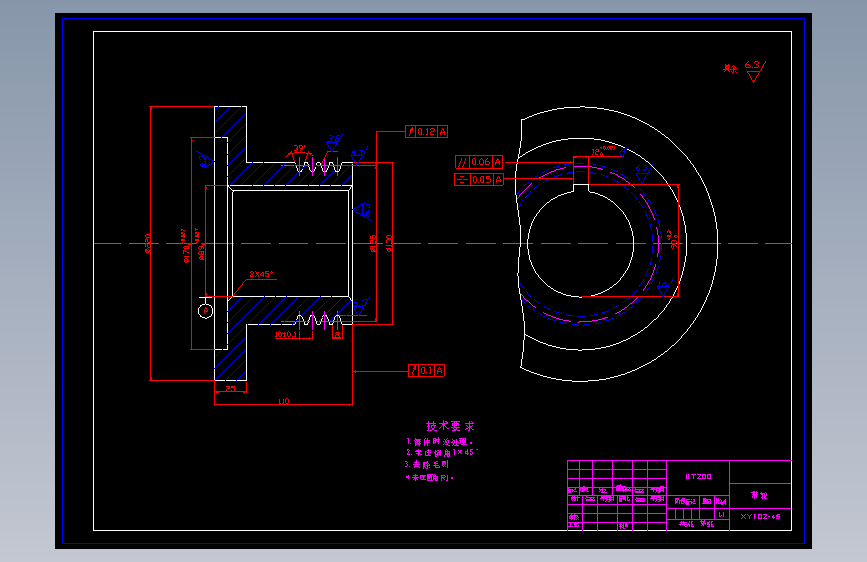Select the 10±0.1 groove dimension
This screenshot has width=867, height=562.
click(286, 335)
